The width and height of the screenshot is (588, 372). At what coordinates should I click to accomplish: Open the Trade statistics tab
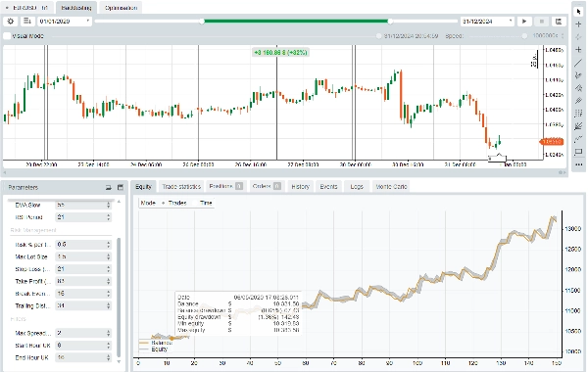pos(181,187)
